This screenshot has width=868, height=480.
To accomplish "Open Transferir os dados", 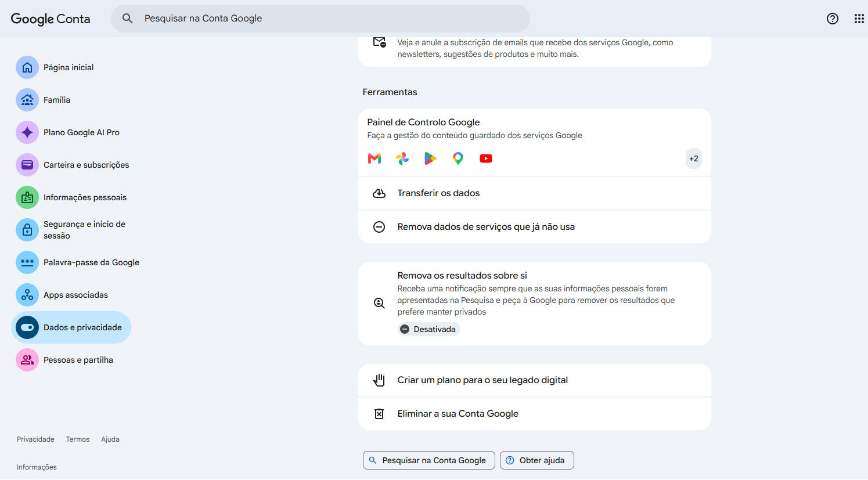I will tap(535, 193).
